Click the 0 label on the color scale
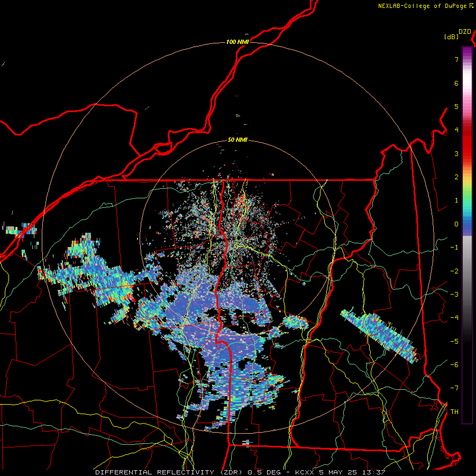 (456, 224)
